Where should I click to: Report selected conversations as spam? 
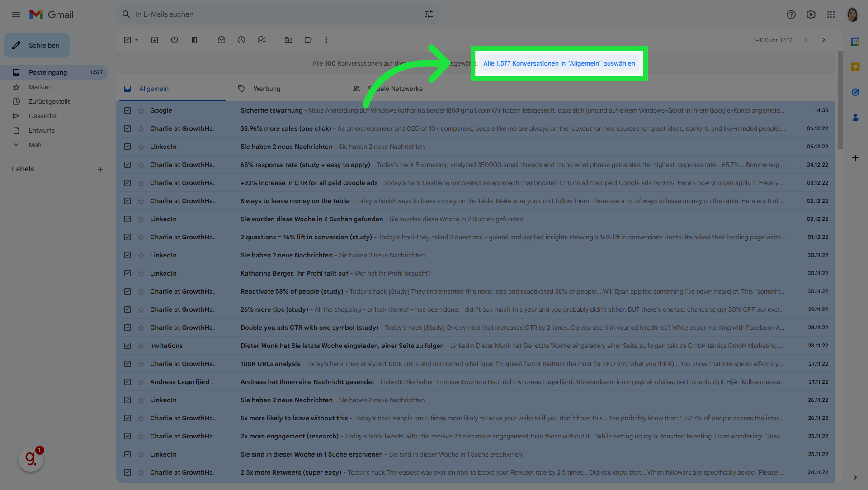175,40
